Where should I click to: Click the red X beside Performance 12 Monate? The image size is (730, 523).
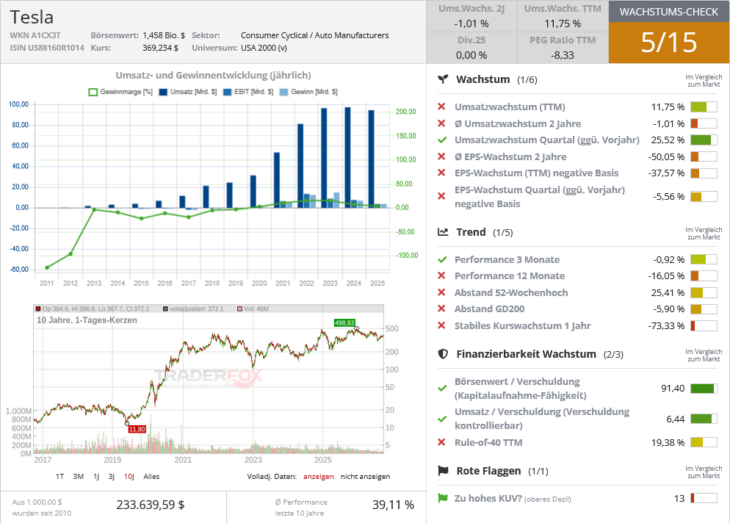click(441, 276)
